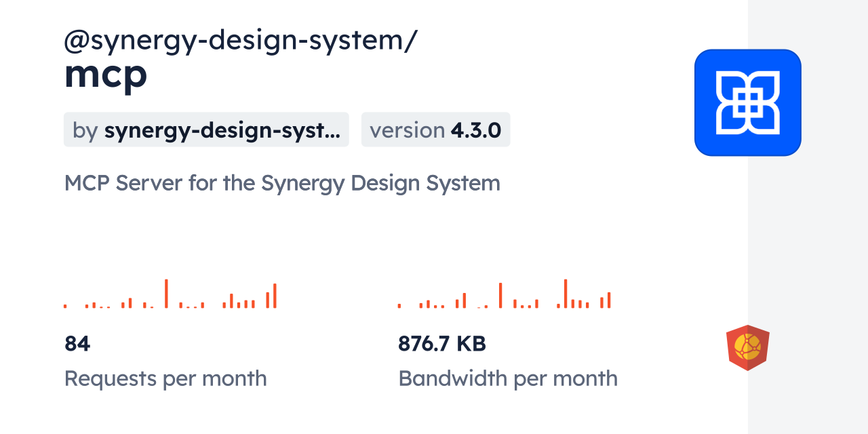Click the requests per month sparkline chart
Viewport: 868px width, 434px height.
(170, 294)
